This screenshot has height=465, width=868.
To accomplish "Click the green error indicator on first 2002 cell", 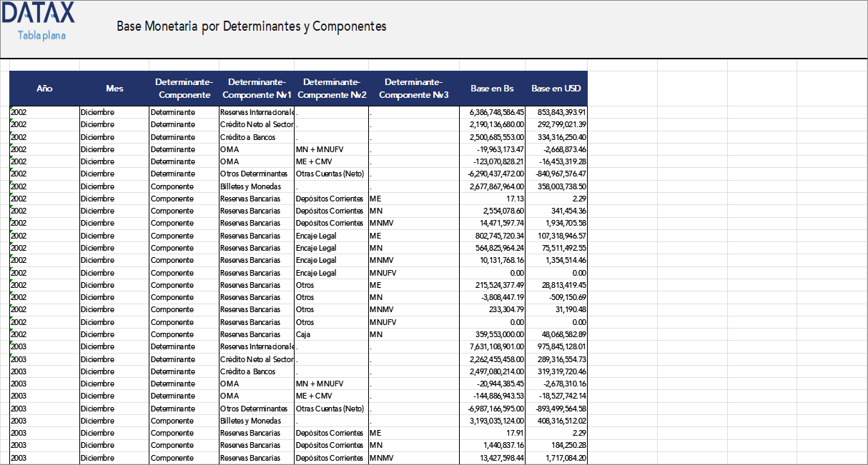I will tap(11, 109).
